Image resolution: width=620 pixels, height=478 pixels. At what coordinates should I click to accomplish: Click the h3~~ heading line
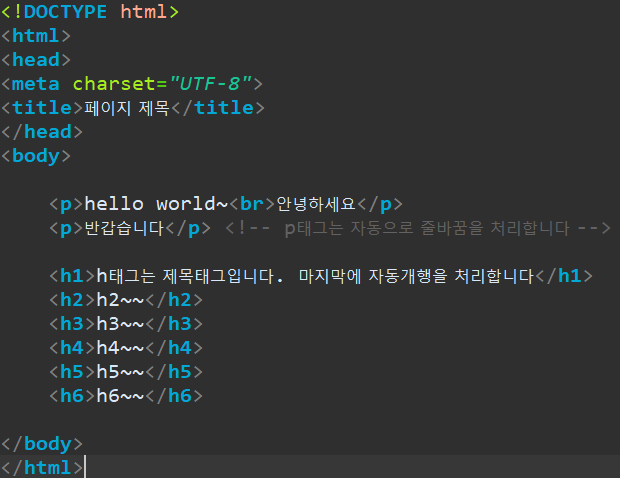(126, 324)
